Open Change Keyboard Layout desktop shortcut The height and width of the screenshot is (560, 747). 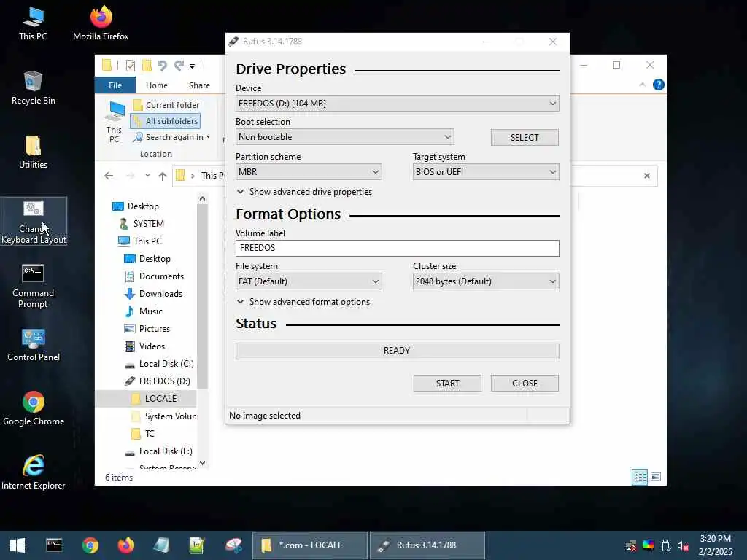coord(34,222)
